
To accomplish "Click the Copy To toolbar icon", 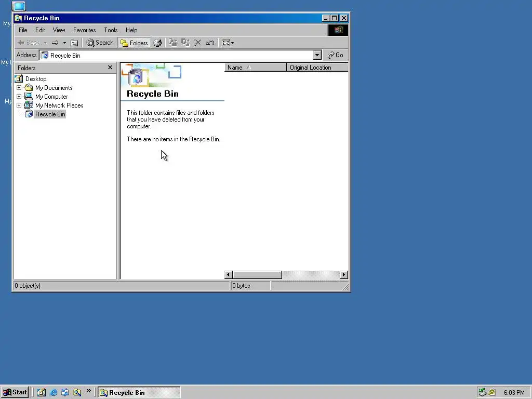I will pos(185,43).
